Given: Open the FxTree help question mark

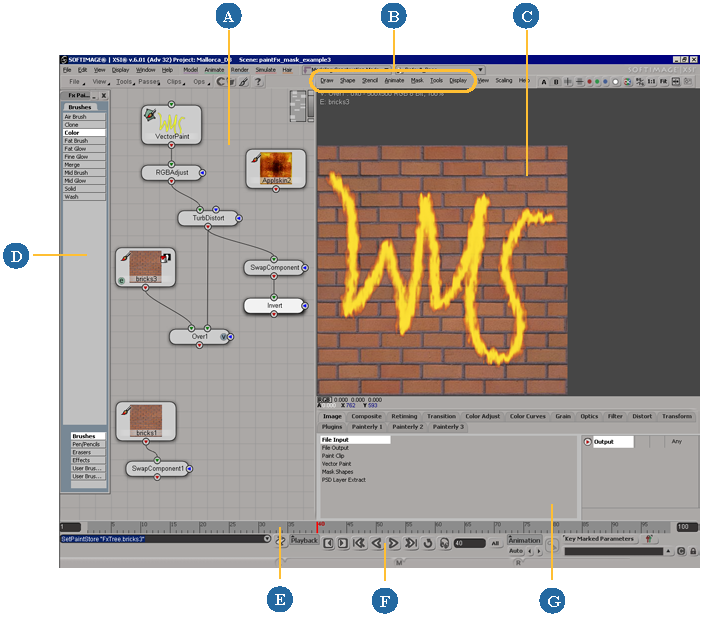Looking at the screenshot, I should click(258, 82).
